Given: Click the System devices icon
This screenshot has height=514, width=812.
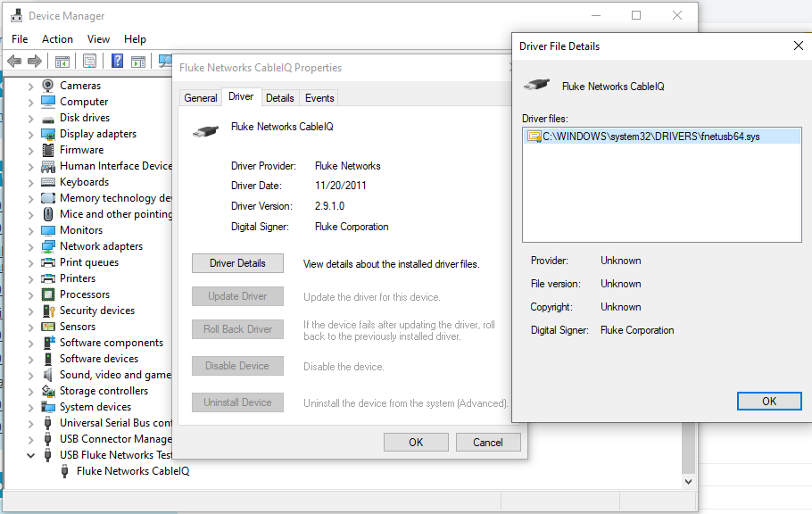Looking at the screenshot, I should click(48, 407).
